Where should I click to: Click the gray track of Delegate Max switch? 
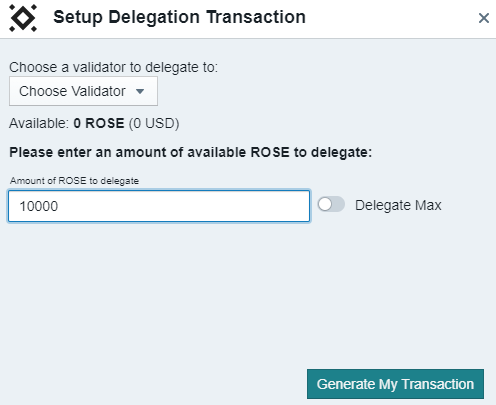[x=339, y=204]
